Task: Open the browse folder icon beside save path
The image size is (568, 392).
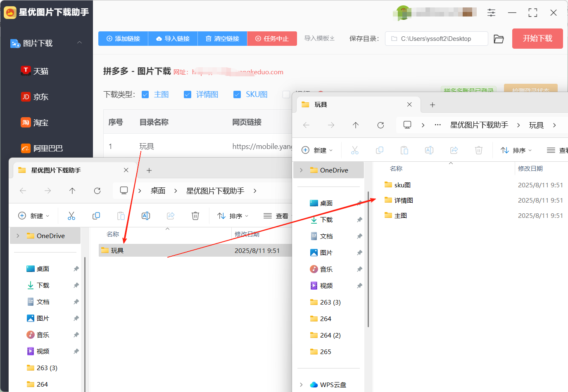Action: point(499,39)
